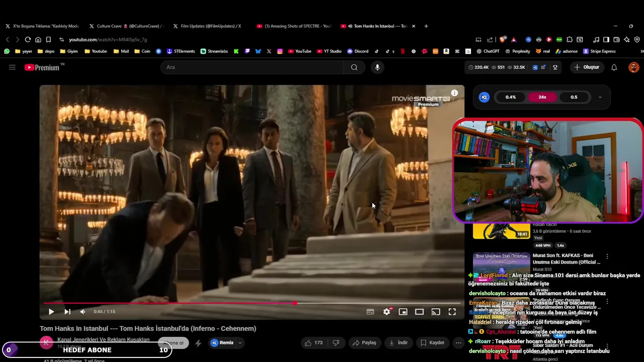
Task: Open the YouTube hamburger guide menu
Action: [12, 67]
